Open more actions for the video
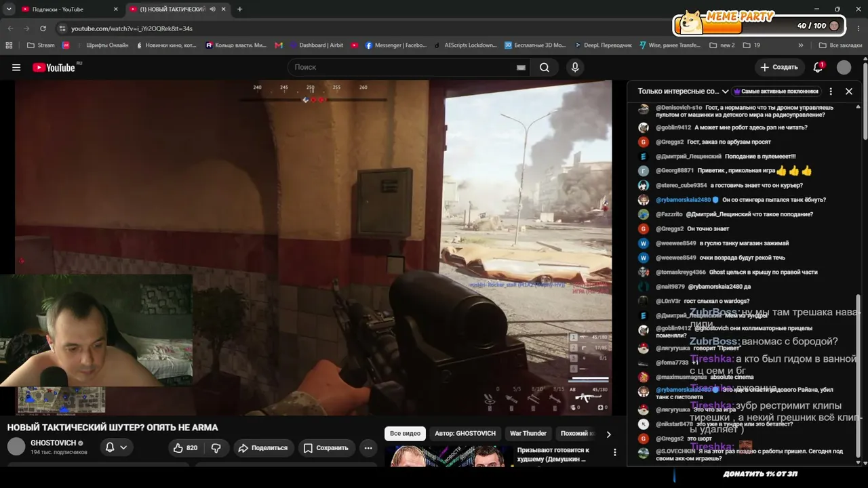 pyautogui.click(x=368, y=447)
